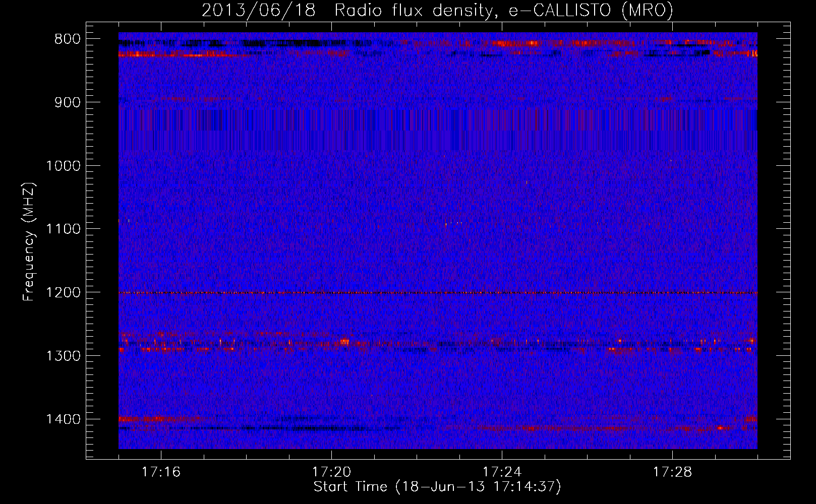Screen dimensions: 816x504
Task: Click the 'Start Time (18-Jun-13 17:14:37)' axis label
Action: click(437, 487)
